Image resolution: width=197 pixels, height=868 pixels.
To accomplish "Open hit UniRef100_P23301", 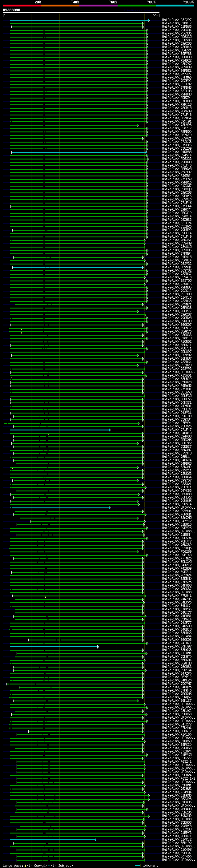I will click(x=177, y=483).
